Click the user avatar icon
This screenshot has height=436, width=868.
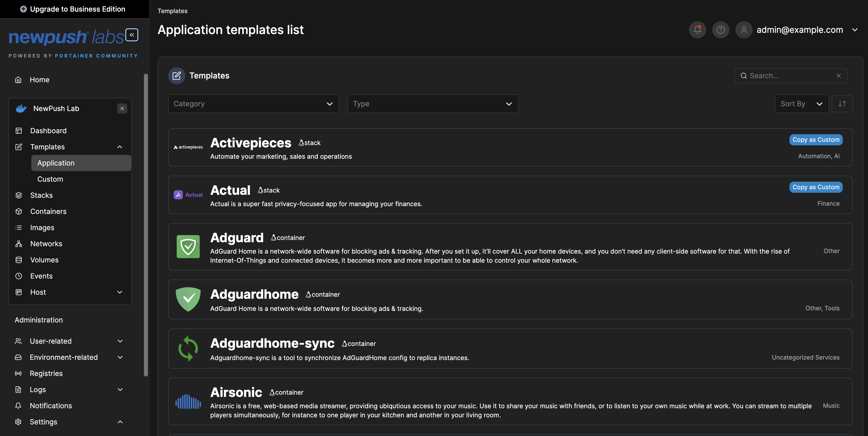click(x=744, y=30)
